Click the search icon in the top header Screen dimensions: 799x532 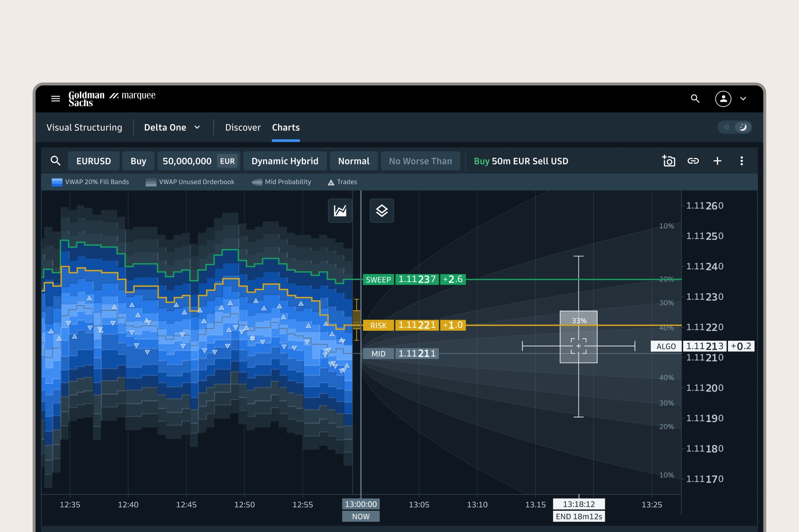pyautogui.click(x=695, y=99)
